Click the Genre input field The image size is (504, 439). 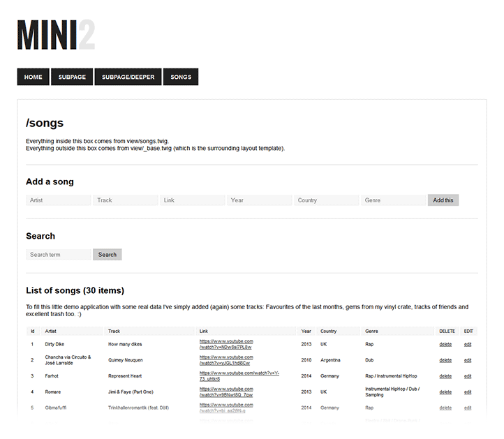click(x=394, y=200)
